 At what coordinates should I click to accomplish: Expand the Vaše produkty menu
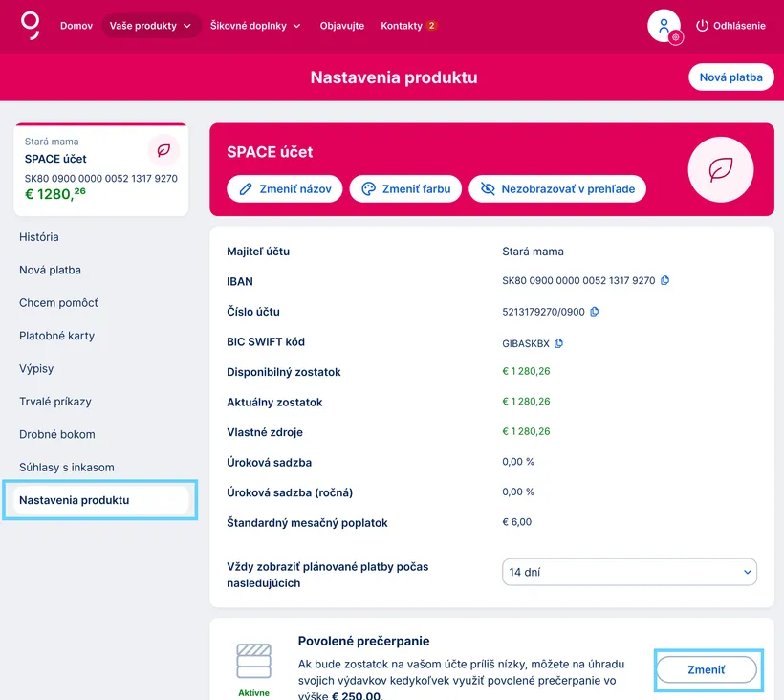150,26
